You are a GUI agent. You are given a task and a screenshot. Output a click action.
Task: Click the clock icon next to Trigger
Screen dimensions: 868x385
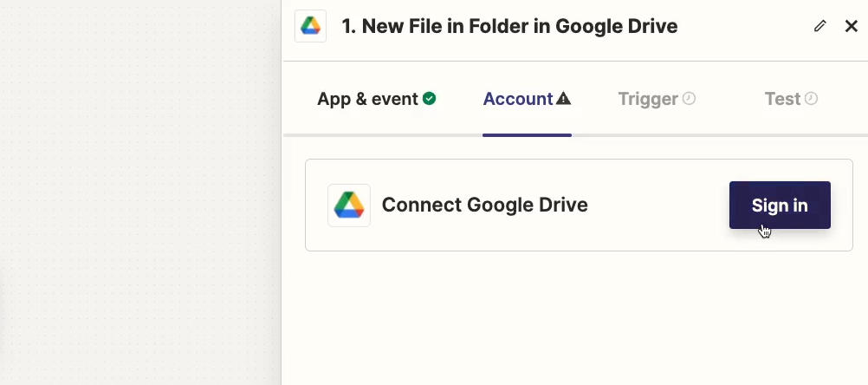click(689, 99)
